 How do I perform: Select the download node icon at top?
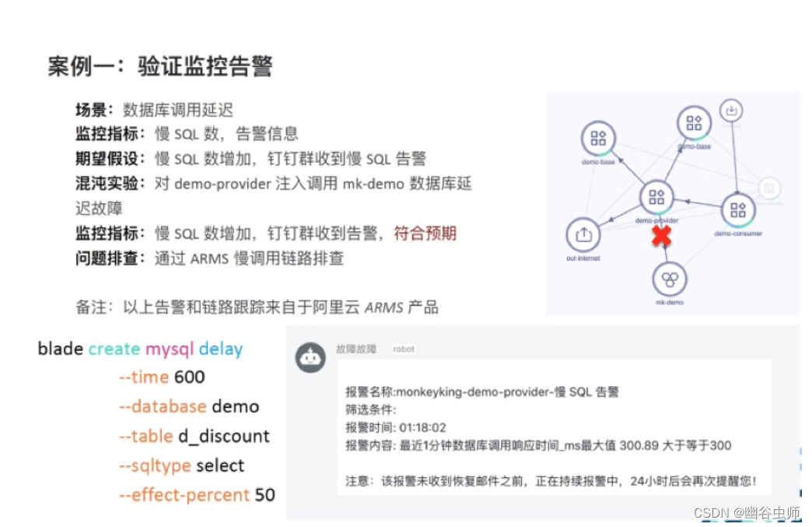(x=731, y=110)
